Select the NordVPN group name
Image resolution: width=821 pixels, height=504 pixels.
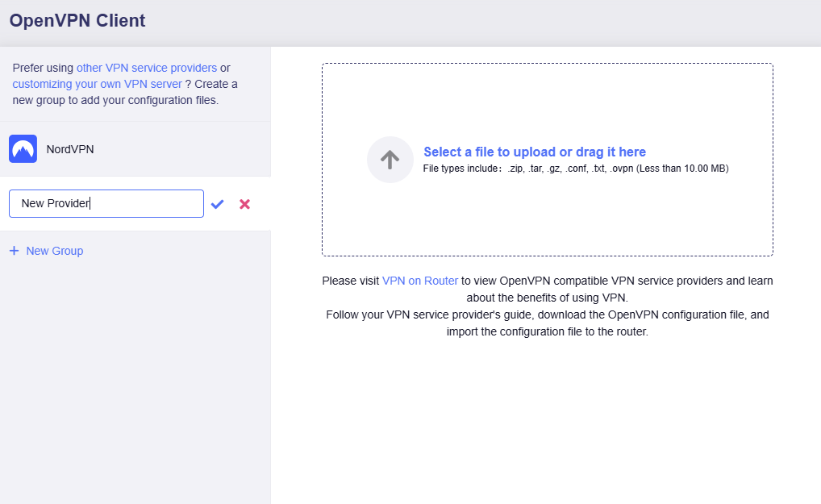coord(70,149)
